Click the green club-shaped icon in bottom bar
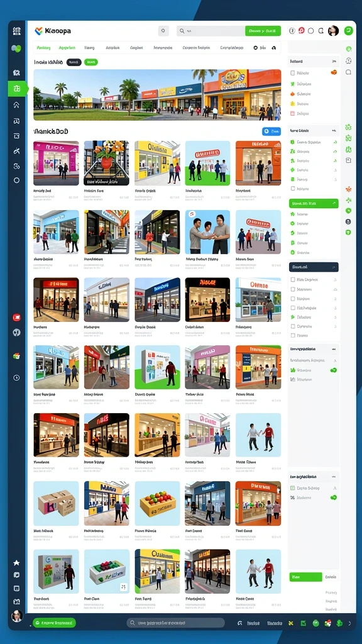Image resolution: width=362 pixels, height=644 pixels. (x=339, y=623)
